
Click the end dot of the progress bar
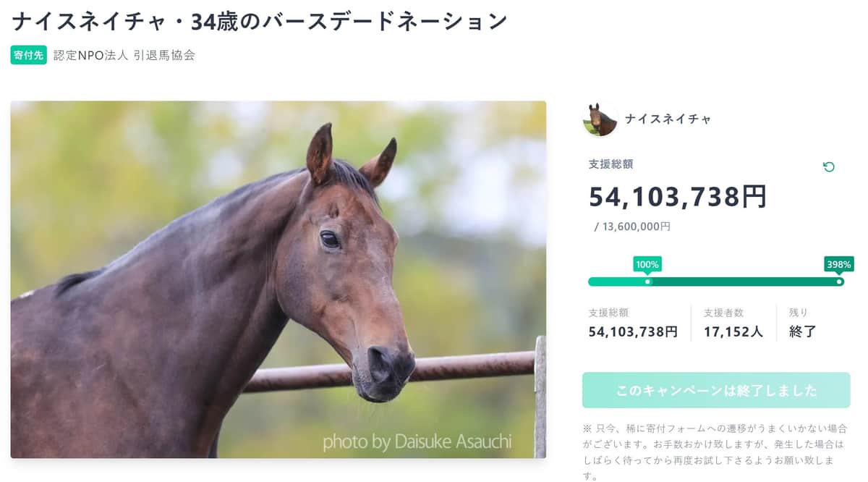839,282
